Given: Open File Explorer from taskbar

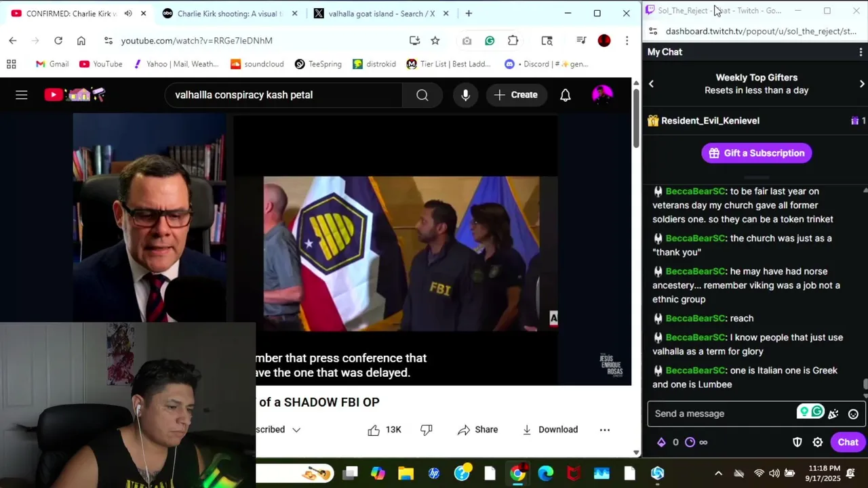Looking at the screenshot, I should (406, 473).
